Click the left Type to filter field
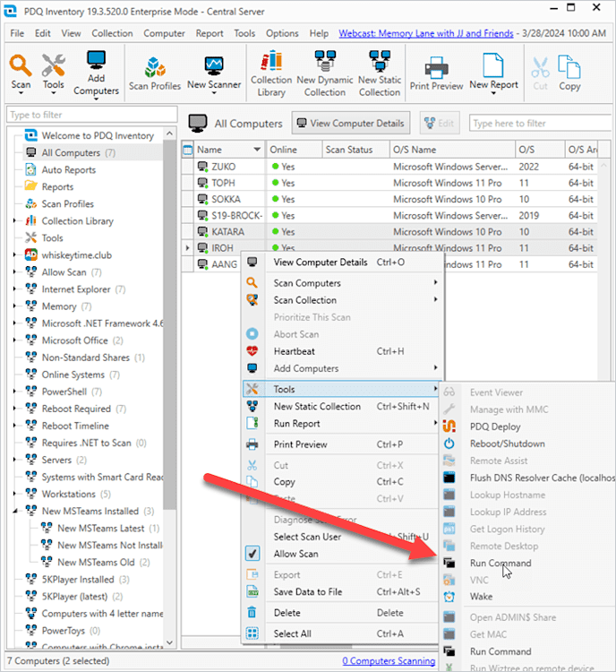616x672 pixels. [92, 115]
